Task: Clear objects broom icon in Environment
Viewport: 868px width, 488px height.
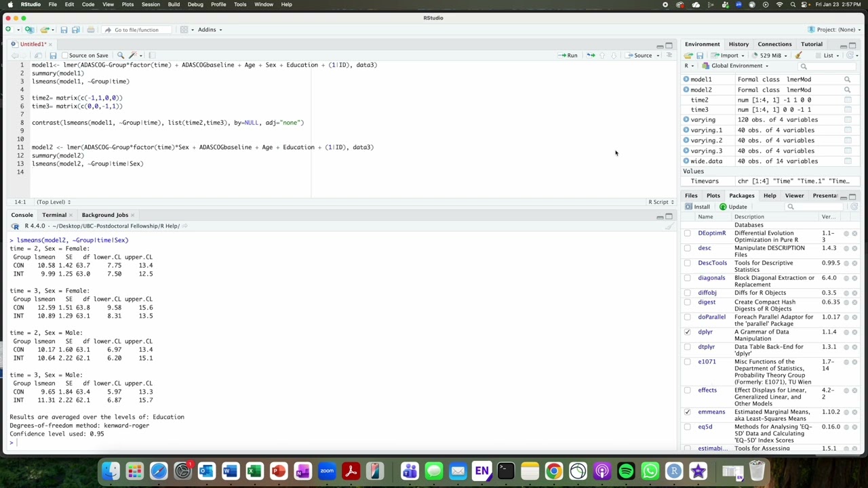Action: pos(799,56)
